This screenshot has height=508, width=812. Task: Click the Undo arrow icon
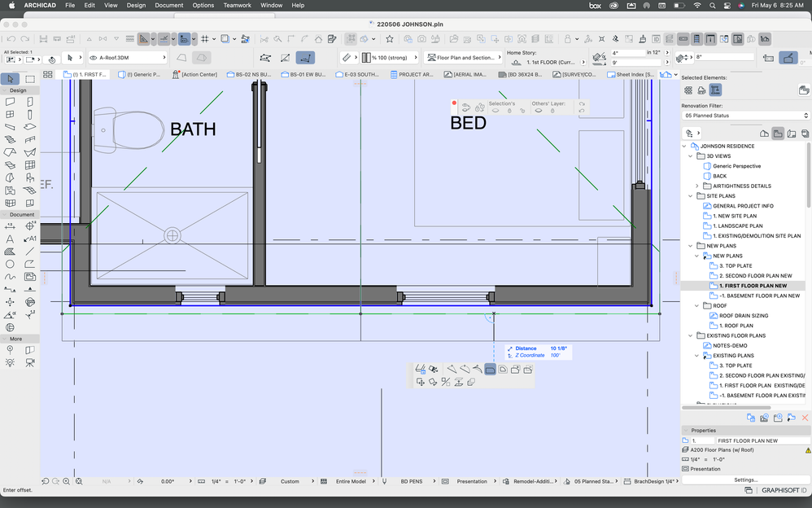click(11, 38)
